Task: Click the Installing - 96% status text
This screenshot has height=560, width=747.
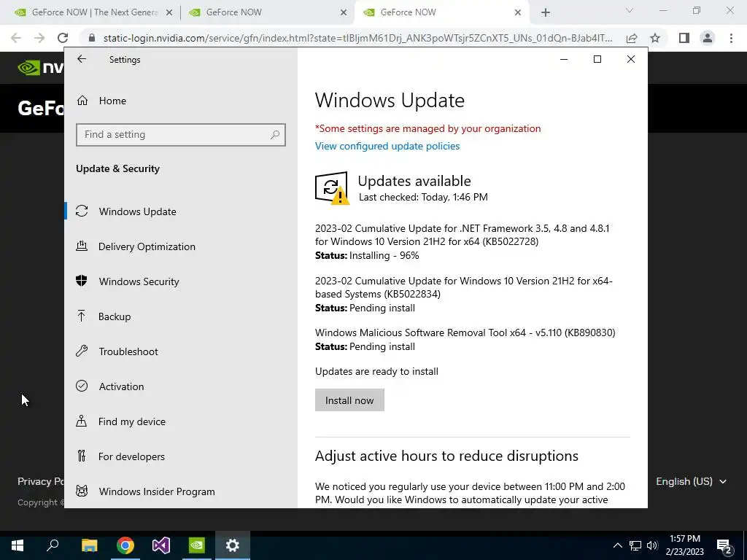Action: tap(384, 256)
